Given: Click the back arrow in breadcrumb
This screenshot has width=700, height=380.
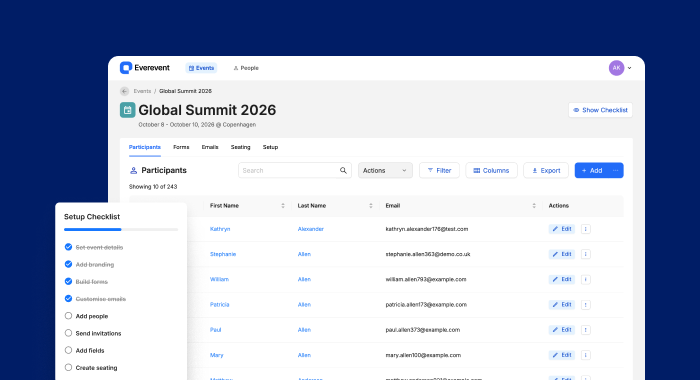Looking at the screenshot, I should click(x=125, y=91).
